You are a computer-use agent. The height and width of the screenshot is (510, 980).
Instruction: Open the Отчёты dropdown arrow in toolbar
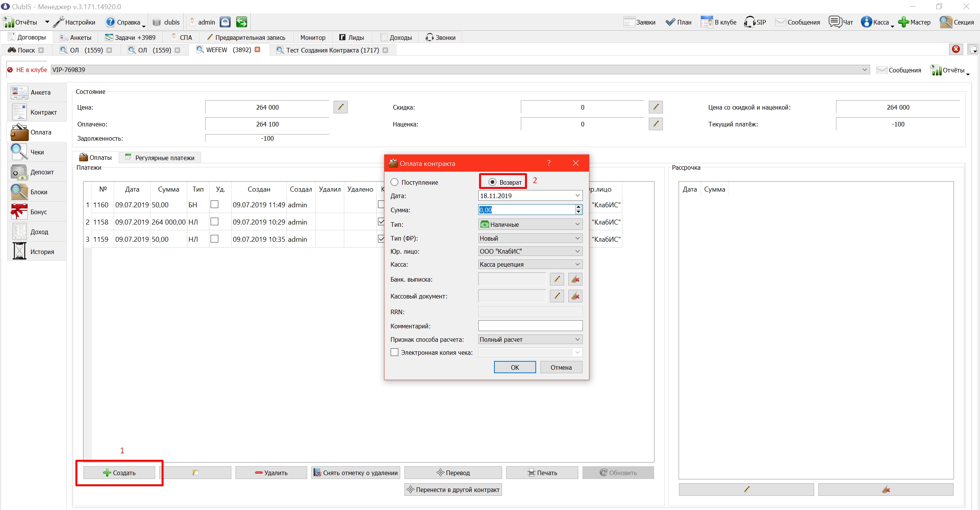pos(47,22)
